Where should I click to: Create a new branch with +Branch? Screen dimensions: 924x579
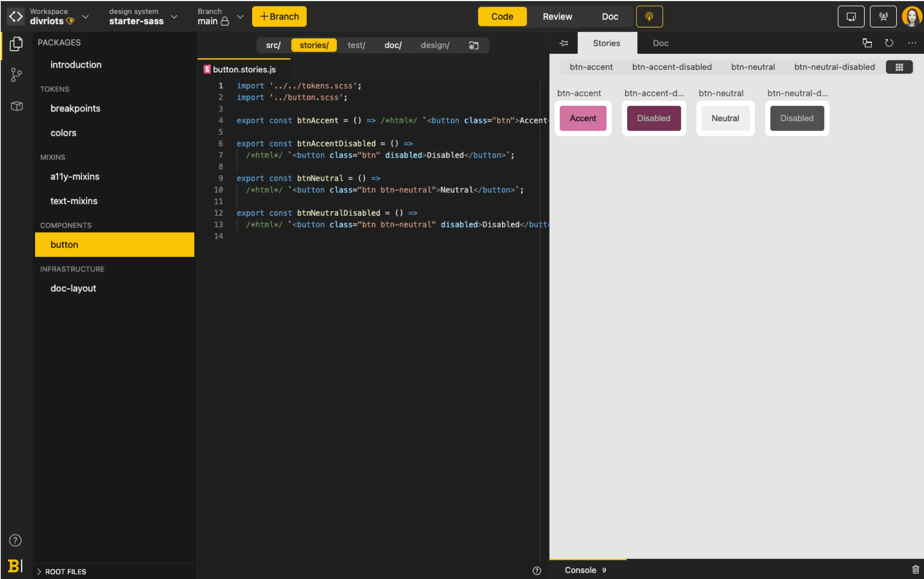(x=279, y=17)
